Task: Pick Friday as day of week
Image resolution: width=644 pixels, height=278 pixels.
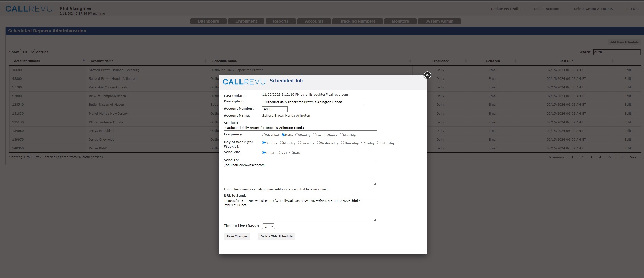Action: click(x=363, y=143)
